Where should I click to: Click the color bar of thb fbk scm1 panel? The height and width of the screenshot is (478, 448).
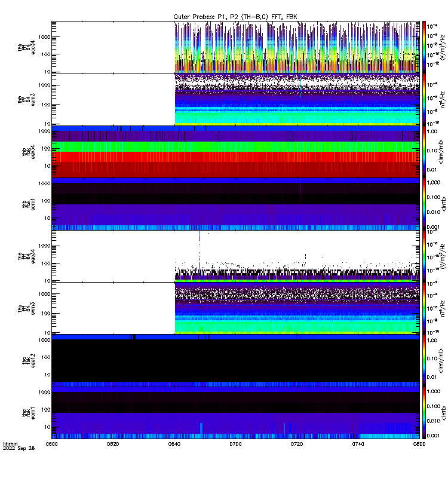click(x=424, y=204)
